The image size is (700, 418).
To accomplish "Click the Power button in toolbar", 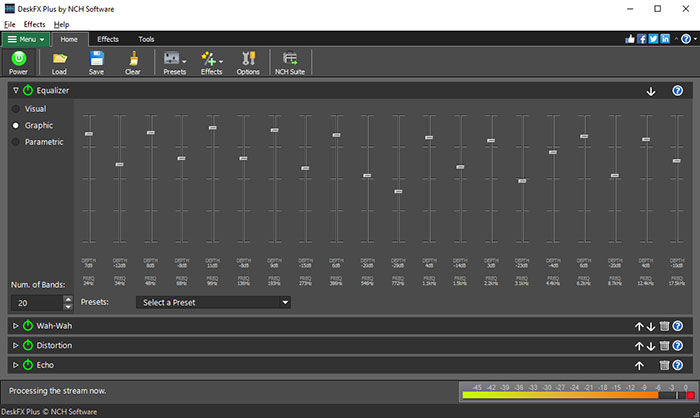I will 18,62.
